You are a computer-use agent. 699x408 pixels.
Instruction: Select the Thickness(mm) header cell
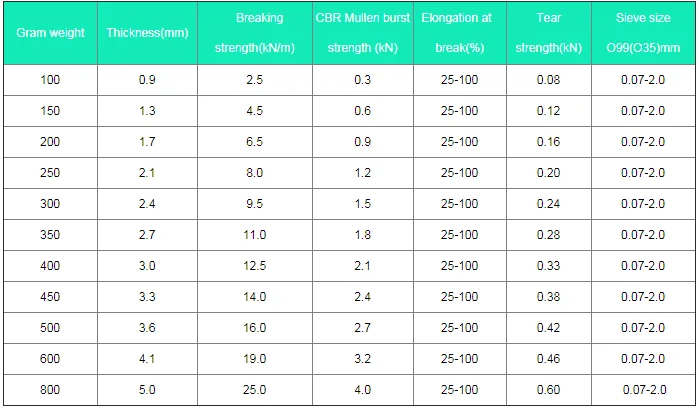[x=148, y=33]
